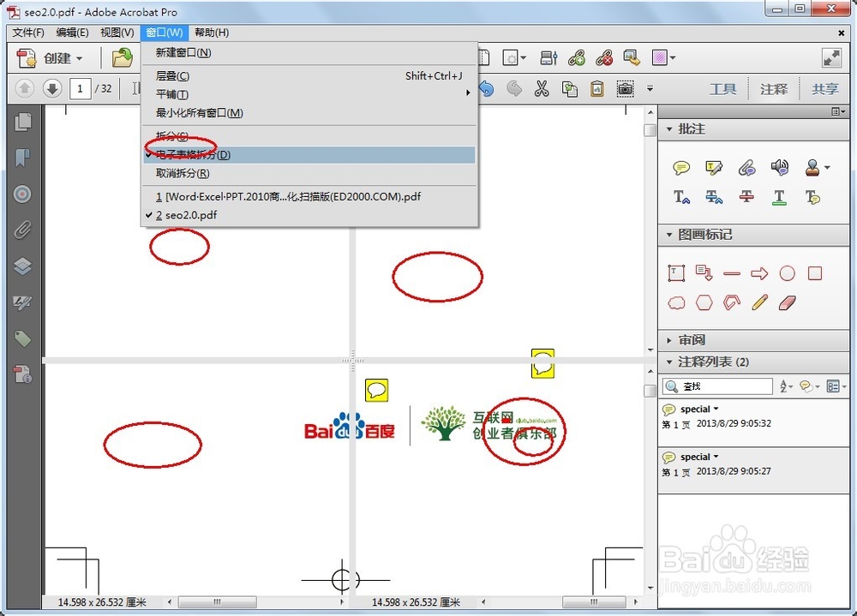Viewport: 857px width, 616px height.
Task: Collapse the 批注 annotations section
Action: (x=669, y=129)
